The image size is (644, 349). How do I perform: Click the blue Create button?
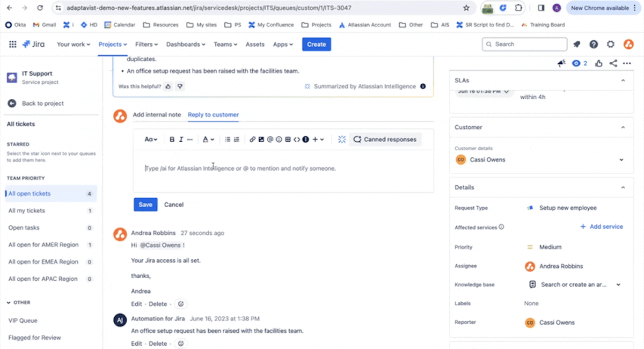[316, 45]
